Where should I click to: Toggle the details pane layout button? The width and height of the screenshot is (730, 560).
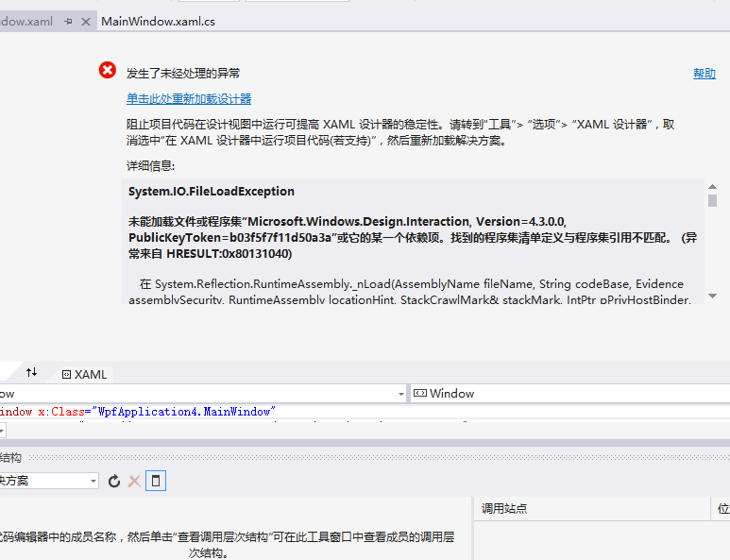(x=156, y=481)
